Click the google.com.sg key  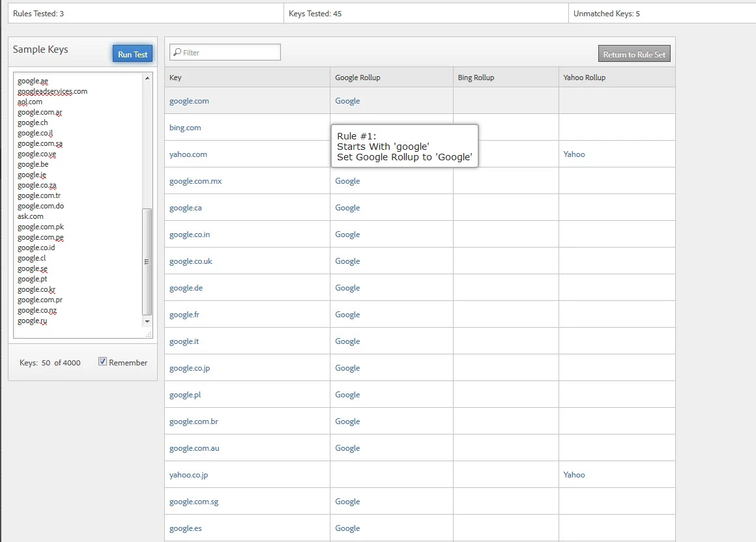tap(194, 502)
